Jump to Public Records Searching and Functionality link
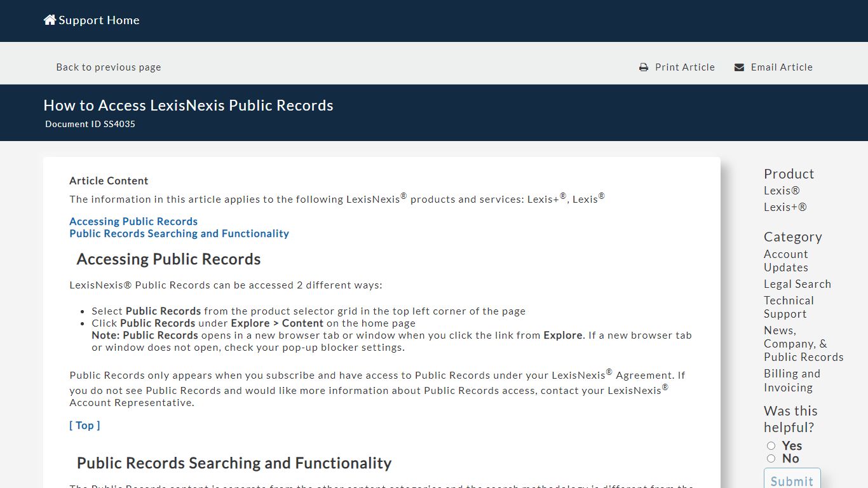Viewport: 868px width, 488px height. pos(179,234)
